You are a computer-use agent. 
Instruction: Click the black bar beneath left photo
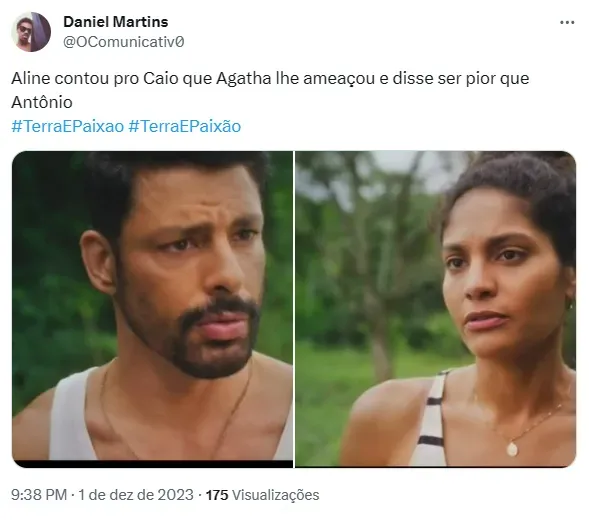click(x=153, y=464)
